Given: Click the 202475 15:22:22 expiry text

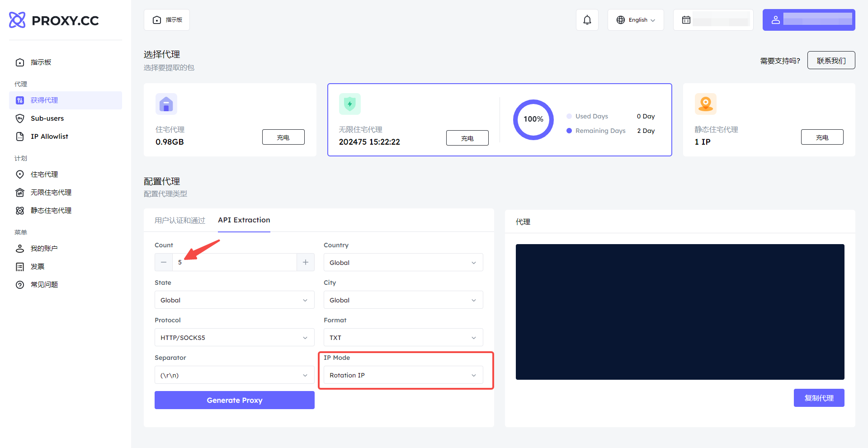Looking at the screenshot, I should tap(369, 142).
